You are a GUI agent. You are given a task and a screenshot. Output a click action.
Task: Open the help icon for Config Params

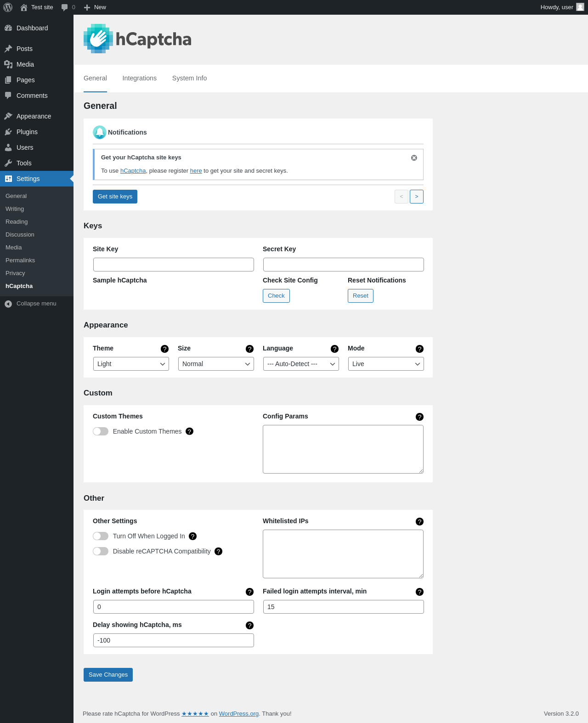[x=420, y=417]
